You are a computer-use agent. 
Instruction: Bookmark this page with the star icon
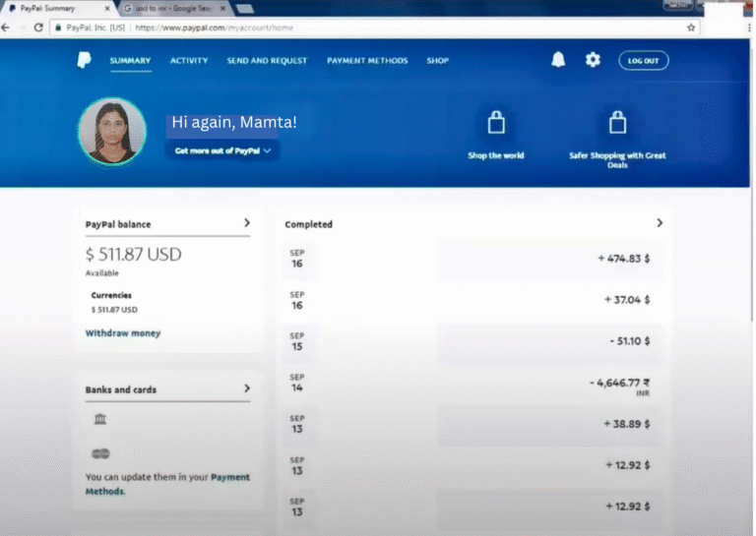(x=691, y=28)
